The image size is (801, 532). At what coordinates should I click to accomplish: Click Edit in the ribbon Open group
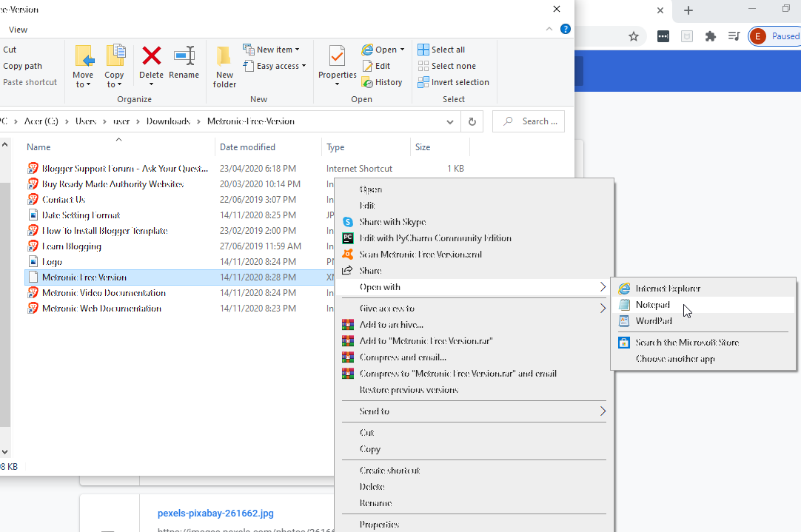click(x=377, y=66)
